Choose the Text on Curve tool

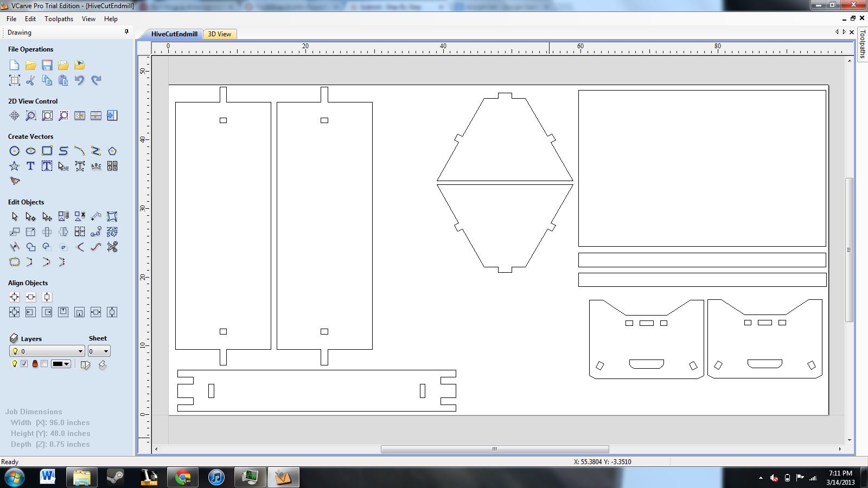96,166
